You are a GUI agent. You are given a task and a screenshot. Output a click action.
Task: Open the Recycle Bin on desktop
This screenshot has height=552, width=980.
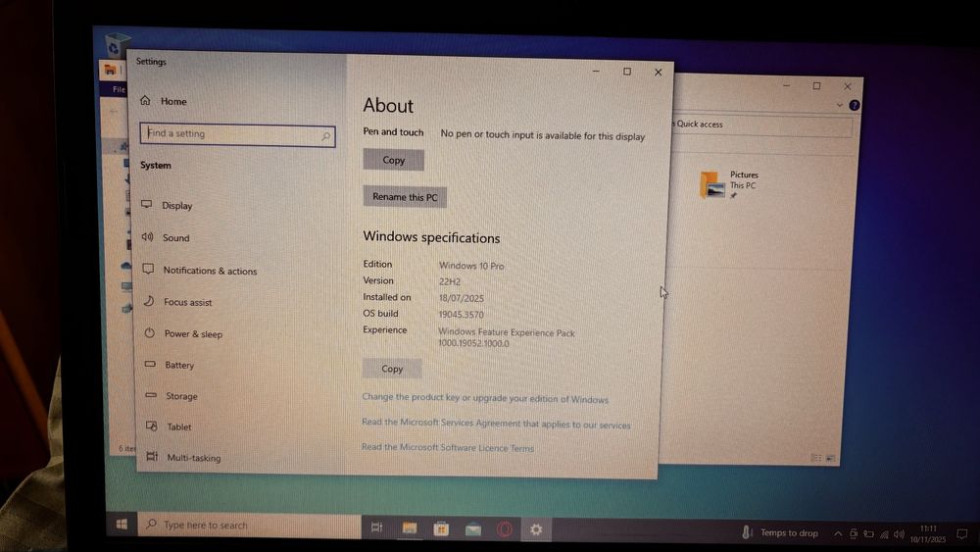tap(115, 45)
